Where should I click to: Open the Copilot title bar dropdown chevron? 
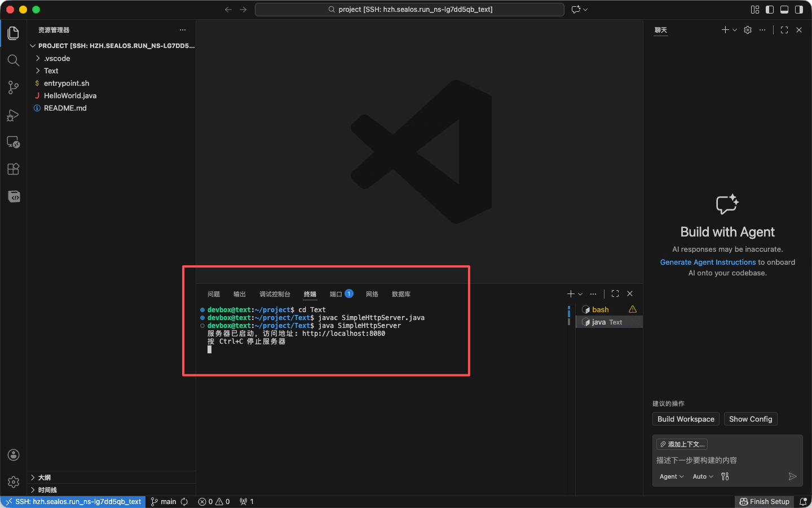(x=585, y=10)
